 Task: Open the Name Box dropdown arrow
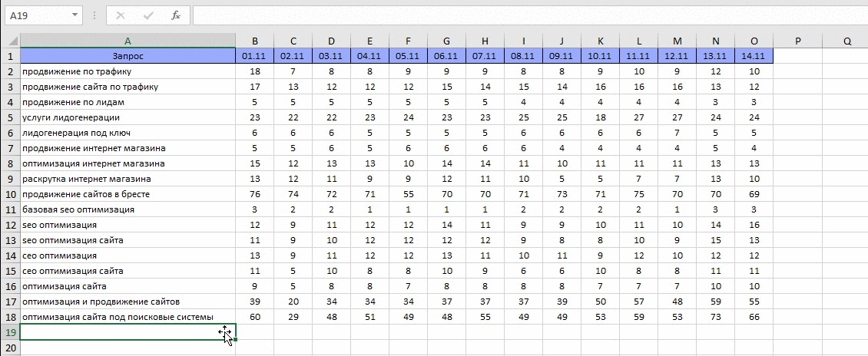[x=75, y=15]
